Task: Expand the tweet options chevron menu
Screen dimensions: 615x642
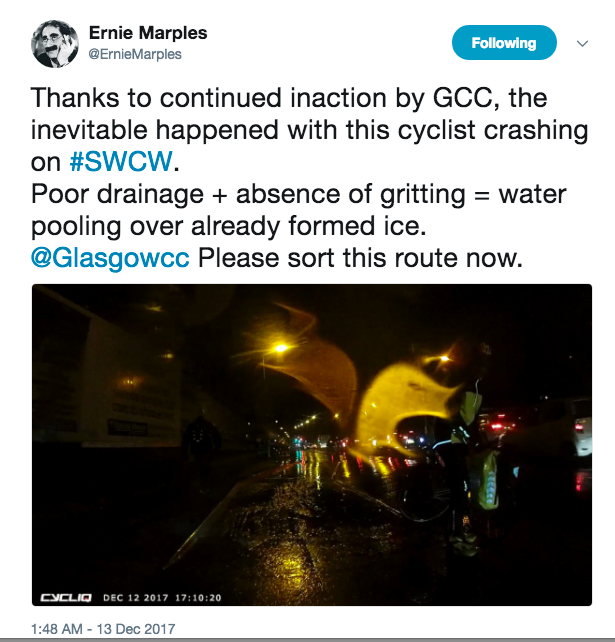Action: (582, 43)
